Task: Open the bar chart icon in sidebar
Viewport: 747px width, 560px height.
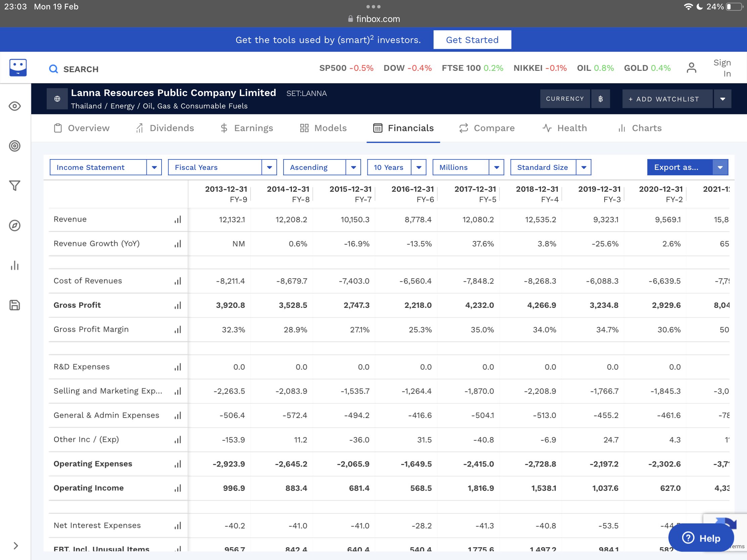Action: coord(14,265)
